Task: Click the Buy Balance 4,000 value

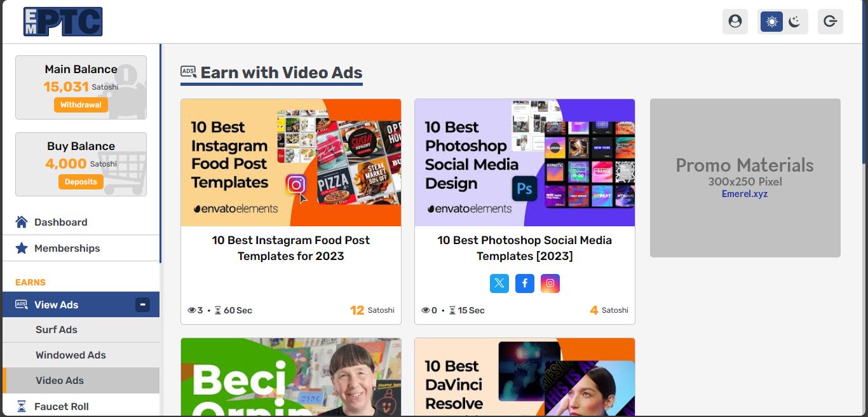Action: click(66, 163)
